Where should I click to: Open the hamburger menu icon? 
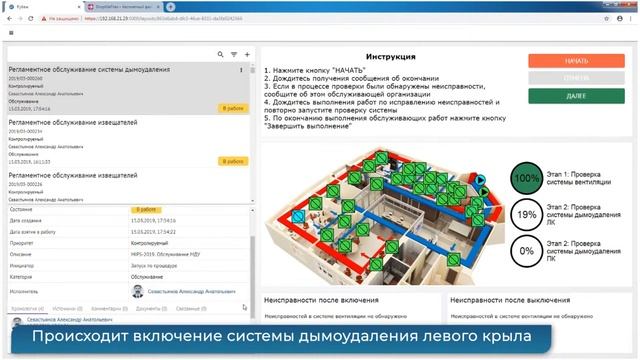click(11, 33)
